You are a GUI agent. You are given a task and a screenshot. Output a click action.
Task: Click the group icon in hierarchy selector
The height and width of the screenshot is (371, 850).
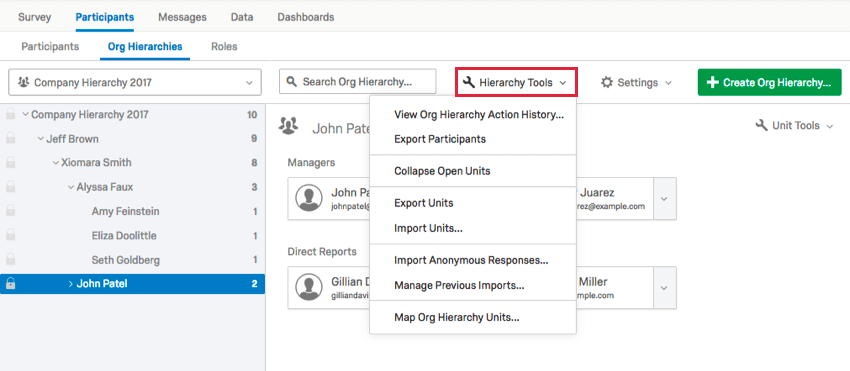tap(23, 82)
